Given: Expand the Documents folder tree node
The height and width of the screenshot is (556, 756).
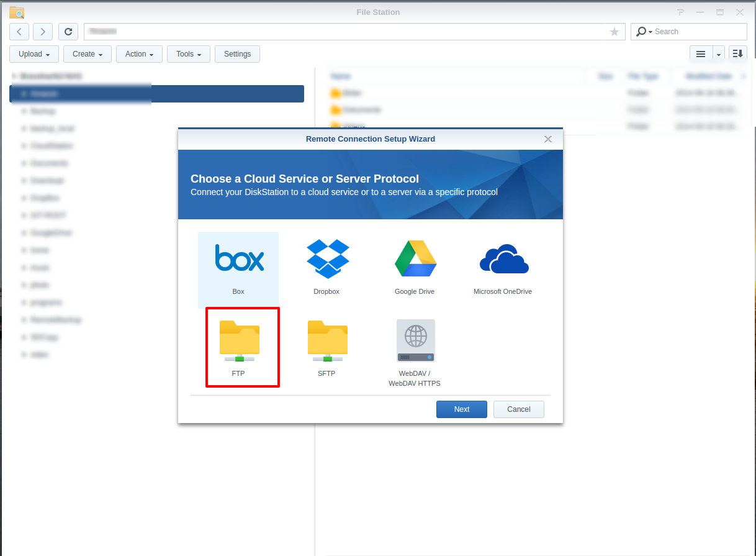Looking at the screenshot, I should pyautogui.click(x=24, y=163).
